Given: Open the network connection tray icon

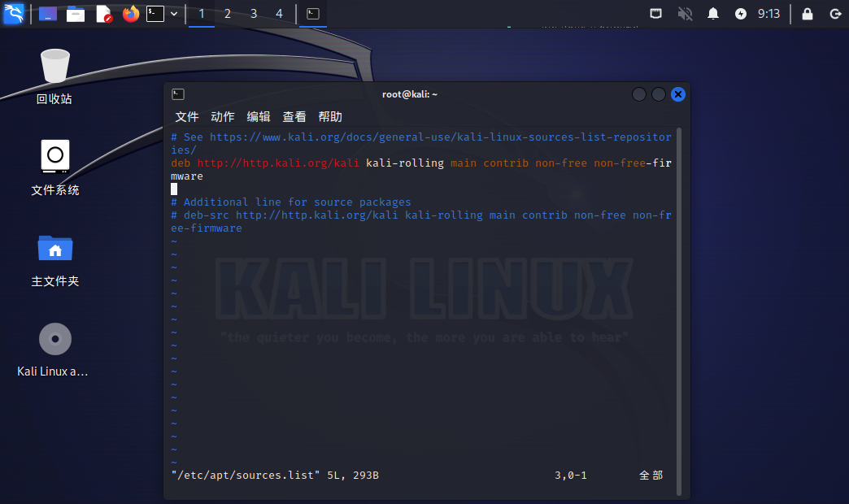Looking at the screenshot, I should tap(655, 14).
